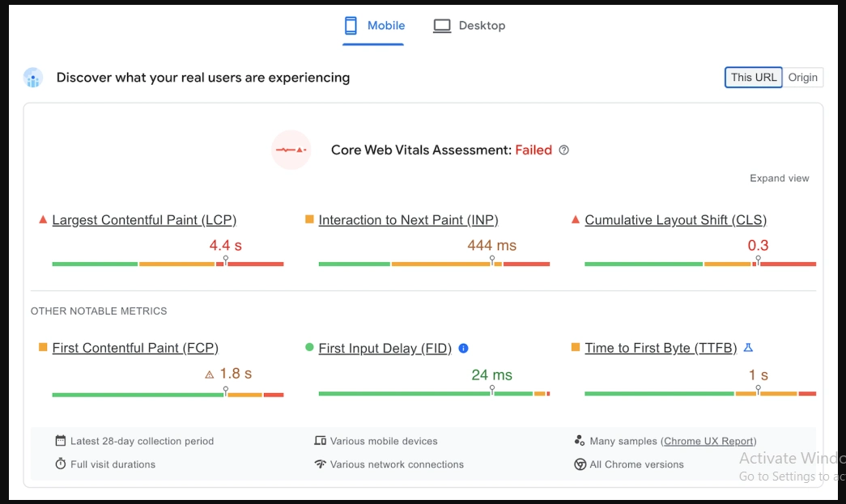Click the stopwatch icon beside Full visit durations
Viewport: 846px width, 504px height.
click(x=60, y=464)
